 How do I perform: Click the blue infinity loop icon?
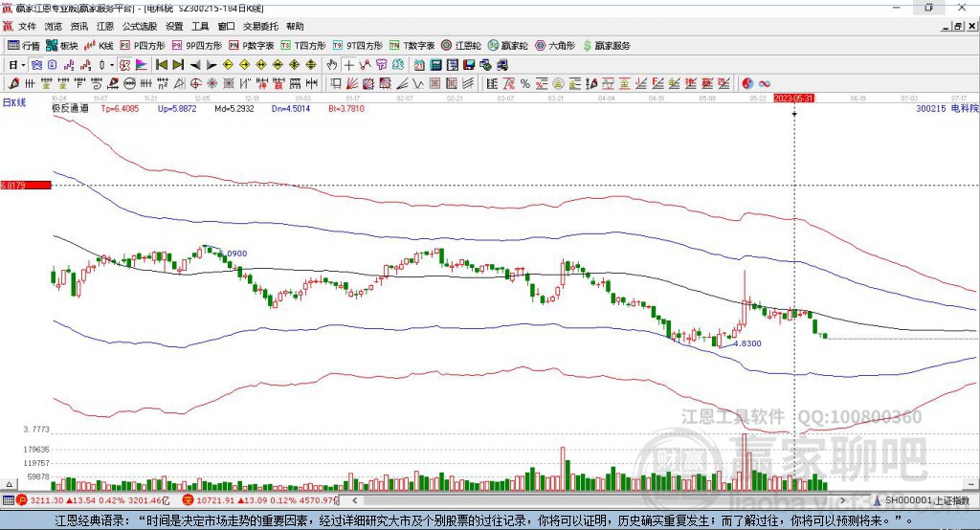click(765, 84)
